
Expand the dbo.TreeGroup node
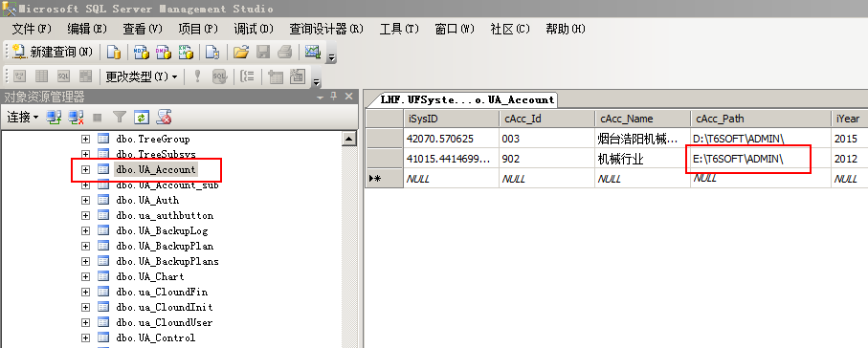point(85,139)
